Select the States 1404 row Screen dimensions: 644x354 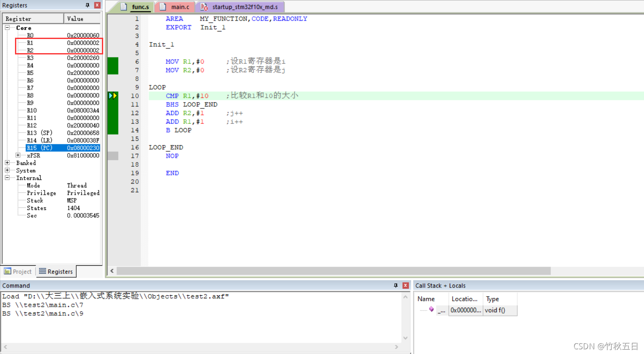(x=63, y=208)
